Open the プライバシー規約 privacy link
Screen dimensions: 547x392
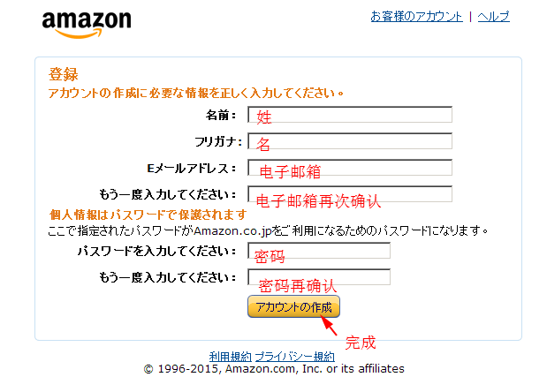point(295,356)
